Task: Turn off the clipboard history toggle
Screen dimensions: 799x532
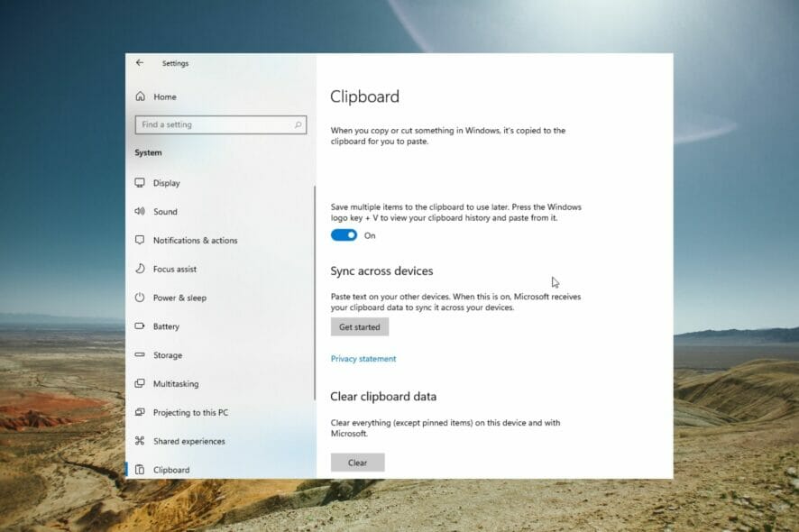Action: [344, 235]
